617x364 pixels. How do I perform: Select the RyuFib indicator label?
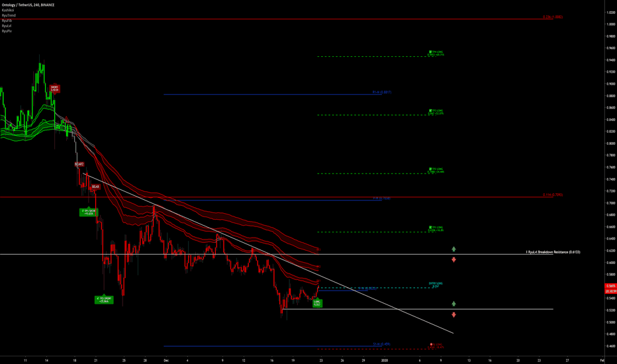7,21
